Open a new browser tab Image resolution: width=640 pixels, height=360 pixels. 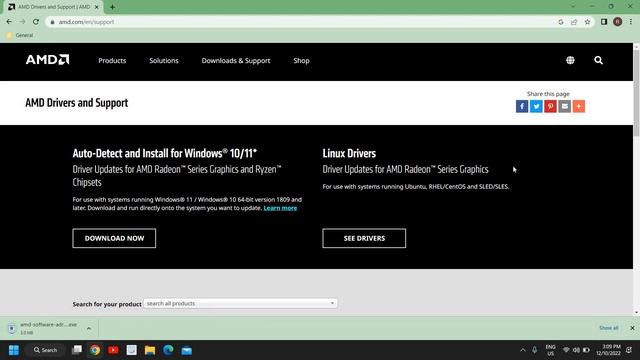coord(112,7)
